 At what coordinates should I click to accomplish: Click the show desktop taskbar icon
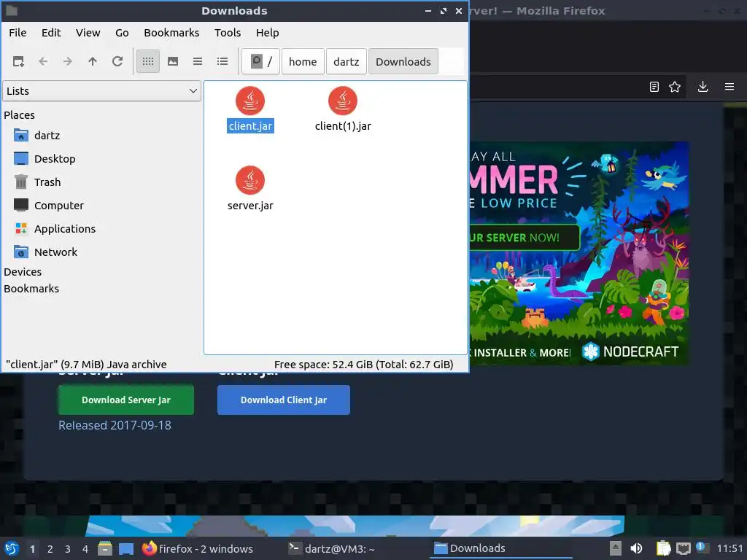(x=125, y=548)
